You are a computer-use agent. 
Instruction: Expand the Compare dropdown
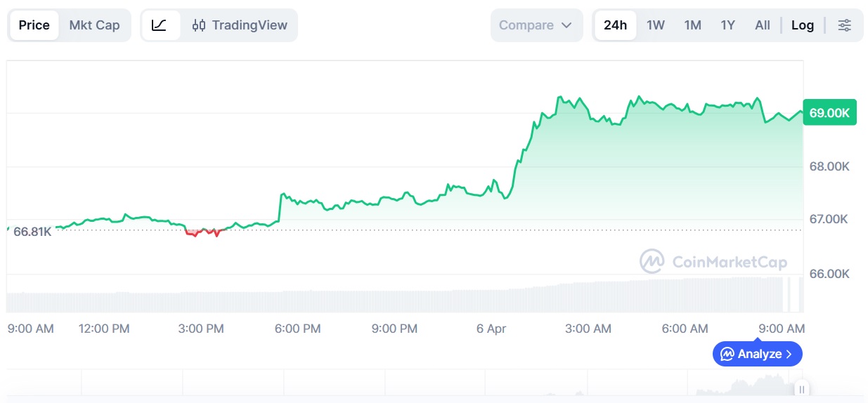(536, 25)
